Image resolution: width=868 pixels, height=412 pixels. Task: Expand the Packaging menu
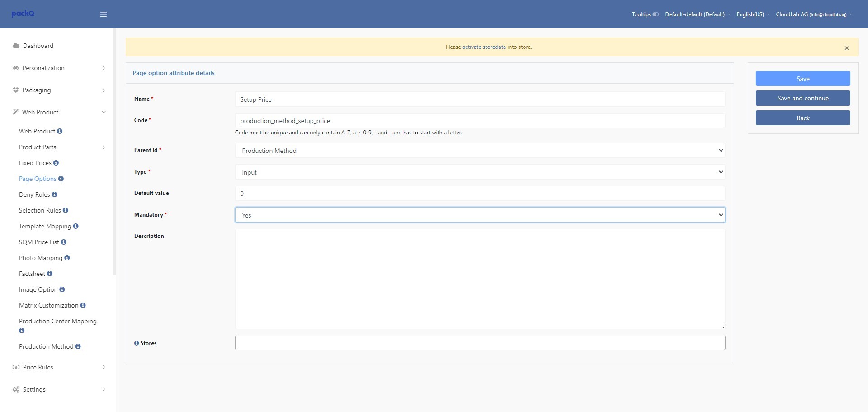tap(104, 90)
